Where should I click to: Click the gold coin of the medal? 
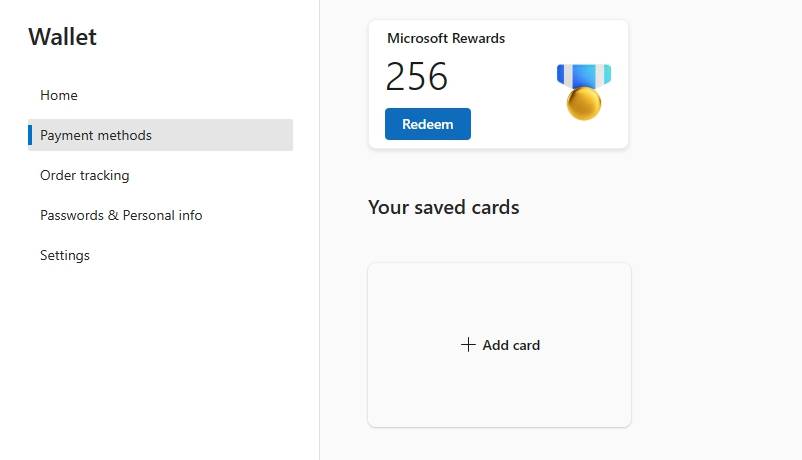coord(584,103)
